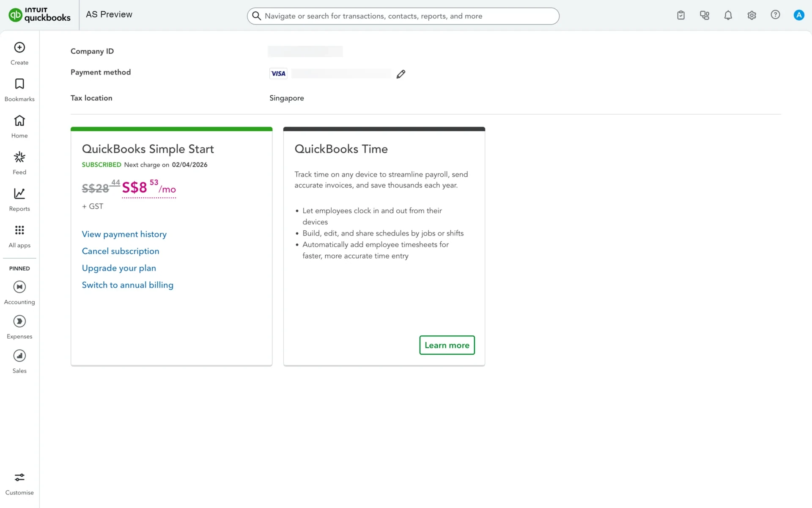
Task: Open pinned Sales section
Action: coord(19,361)
